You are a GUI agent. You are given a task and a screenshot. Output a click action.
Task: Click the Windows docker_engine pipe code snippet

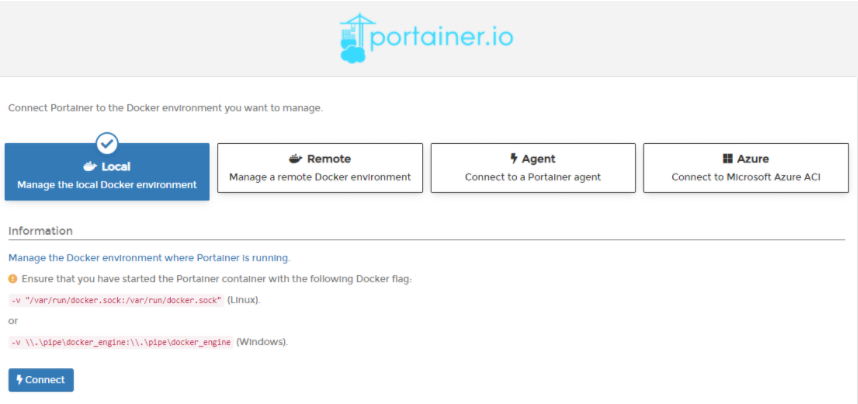(121, 342)
